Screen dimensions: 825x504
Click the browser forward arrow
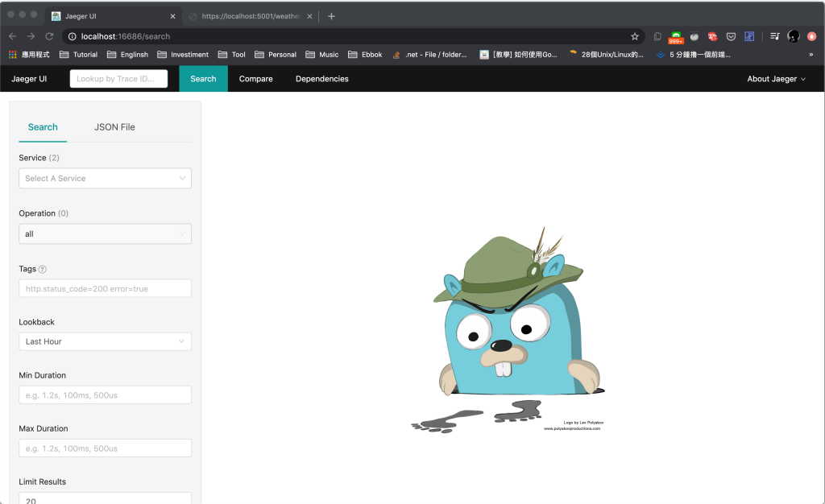31,36
